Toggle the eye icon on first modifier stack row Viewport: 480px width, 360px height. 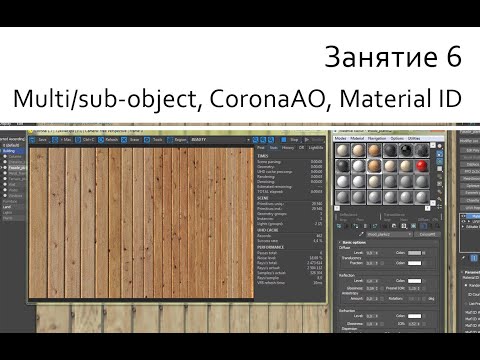463,216
